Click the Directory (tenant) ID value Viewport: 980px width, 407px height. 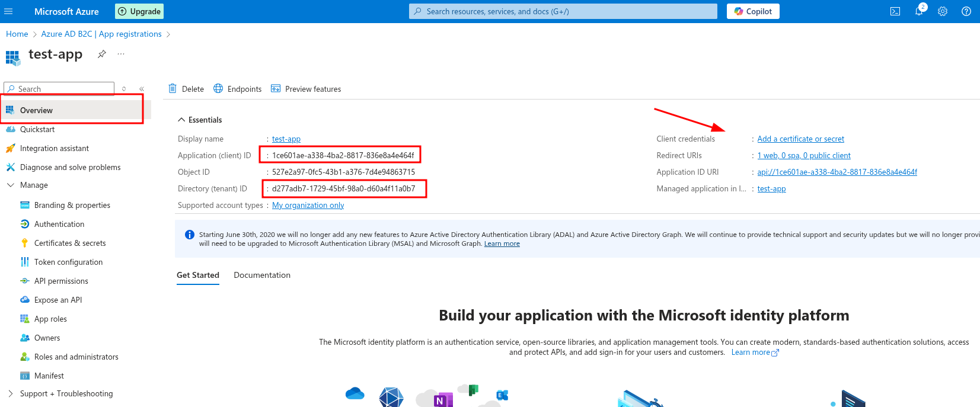343,189
